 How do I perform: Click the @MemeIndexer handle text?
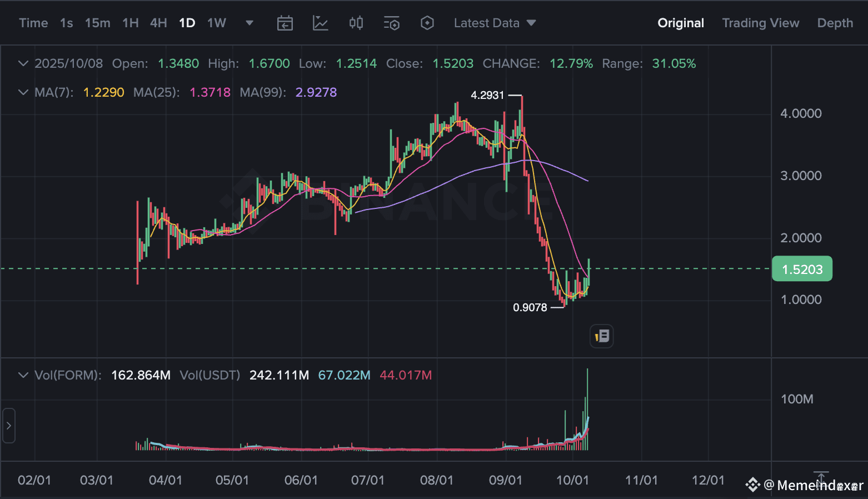pos(814,485)
